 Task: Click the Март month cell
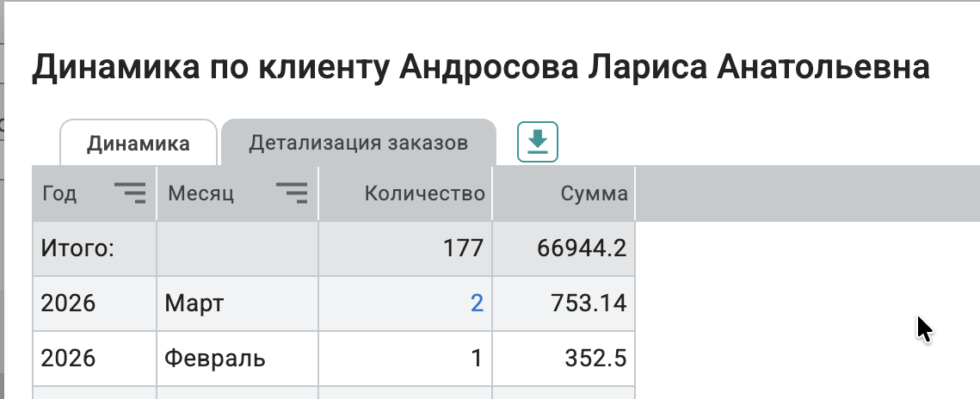(x=195, y=304)
